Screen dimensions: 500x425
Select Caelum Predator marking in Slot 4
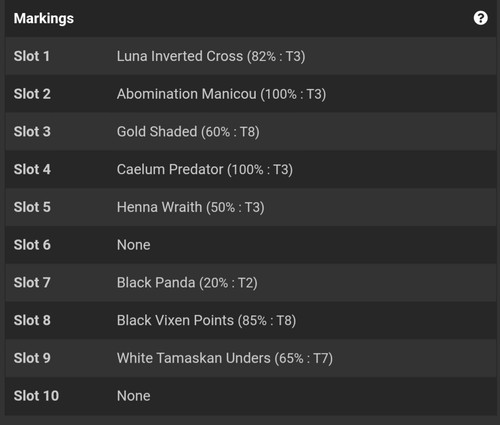point(205,169)
